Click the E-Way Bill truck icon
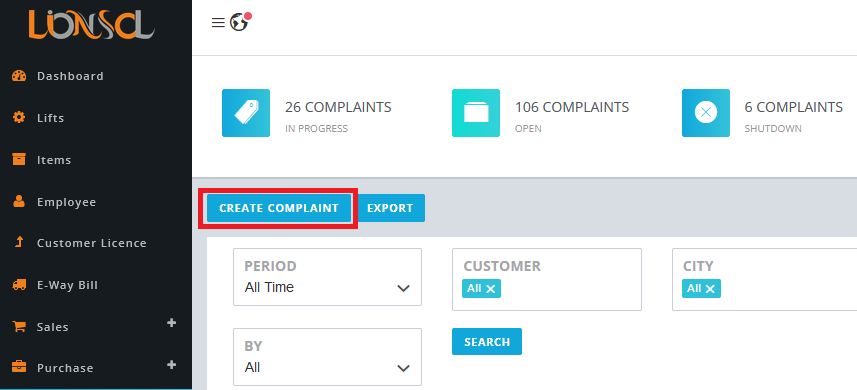857x390 pixels. [19, 285]
